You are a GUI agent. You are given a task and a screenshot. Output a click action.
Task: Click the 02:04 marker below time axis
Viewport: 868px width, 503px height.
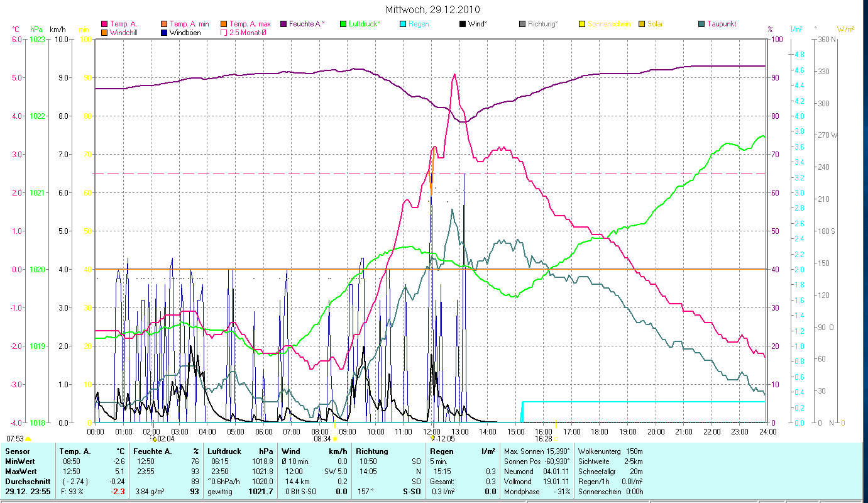[163, 439]
